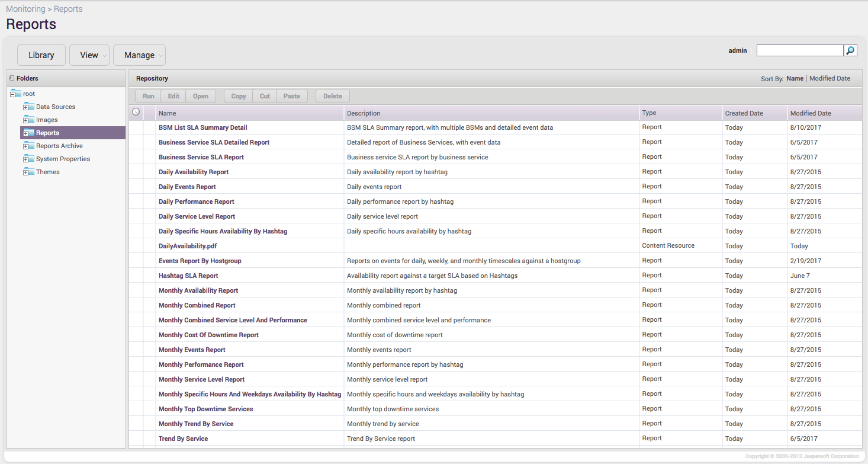Image resolution: width=868 pixels, height=464 pixels.
Task: Collapse the root folder tree
Action: pyautogui.click(x=13, y=94)
